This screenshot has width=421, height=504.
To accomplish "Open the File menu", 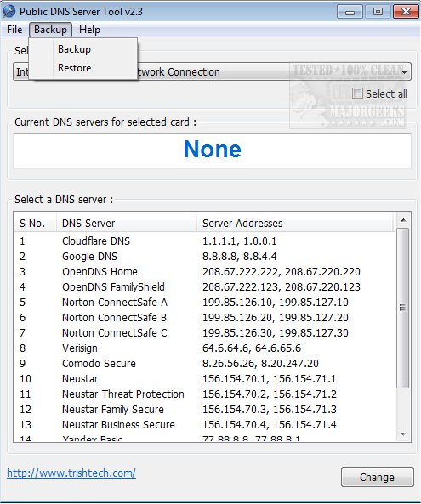I will [x=14, y=30].
